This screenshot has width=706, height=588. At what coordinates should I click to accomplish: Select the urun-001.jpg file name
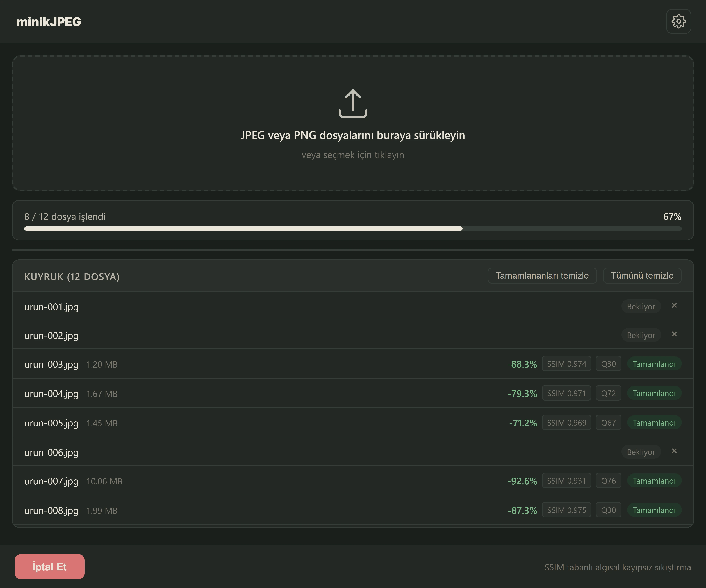point(51,307)
